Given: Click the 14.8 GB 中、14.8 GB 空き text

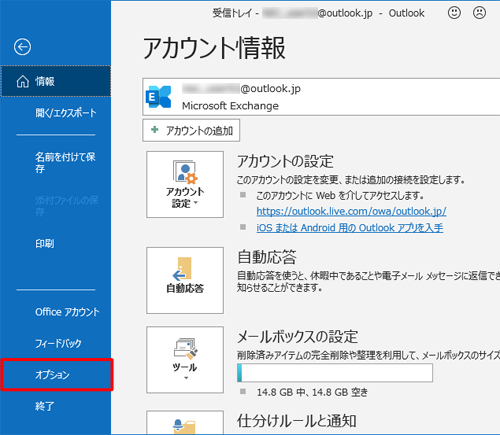Looking at the screenshot, I should [312, 392].
